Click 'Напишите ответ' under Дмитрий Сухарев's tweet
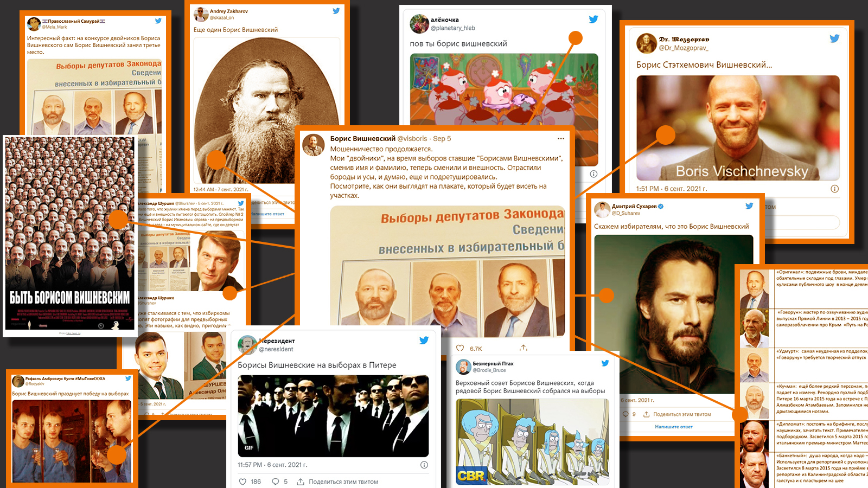Image resolution: width=868 pixels, height=488 pixels. (674, 427)
